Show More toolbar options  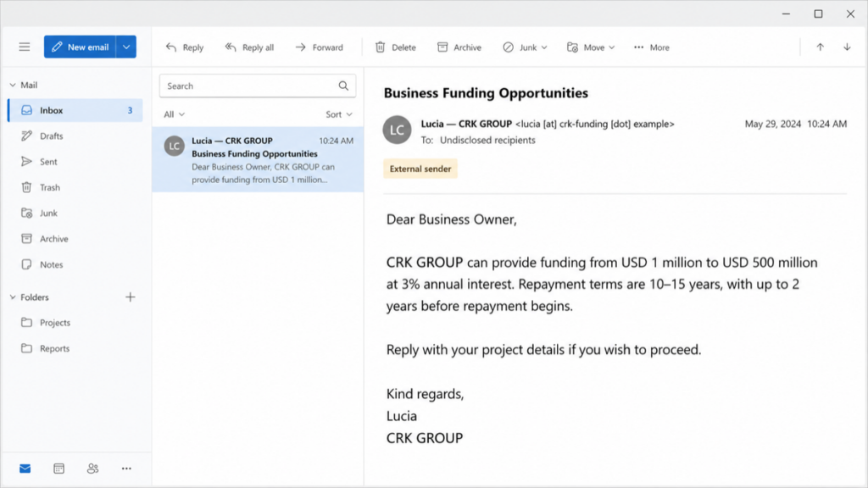(x=652, y=47)
